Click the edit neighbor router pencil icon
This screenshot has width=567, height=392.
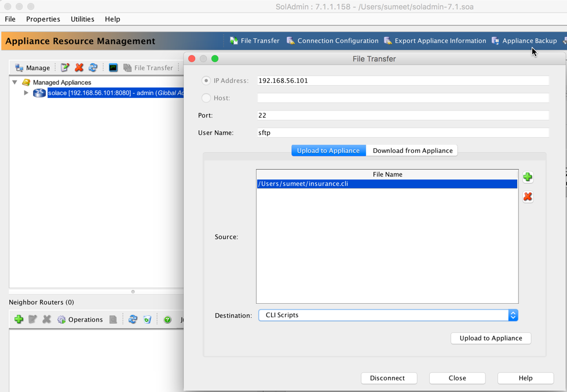[x=32, y=319]
